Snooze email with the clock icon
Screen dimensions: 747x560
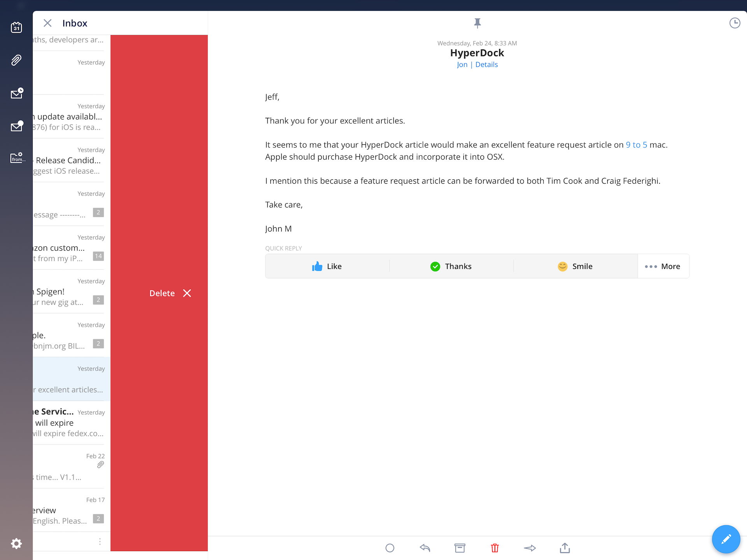tap(734, 23)
